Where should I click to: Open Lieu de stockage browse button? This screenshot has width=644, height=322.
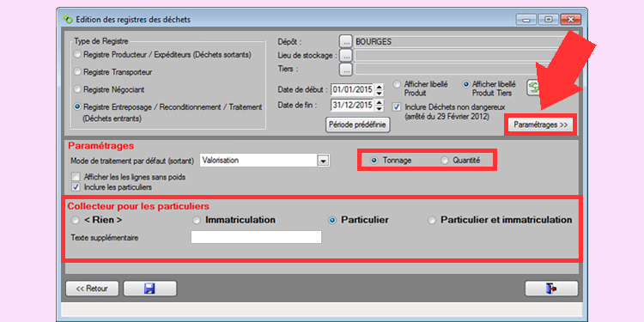pyautogui.click(x=346, y=56)
